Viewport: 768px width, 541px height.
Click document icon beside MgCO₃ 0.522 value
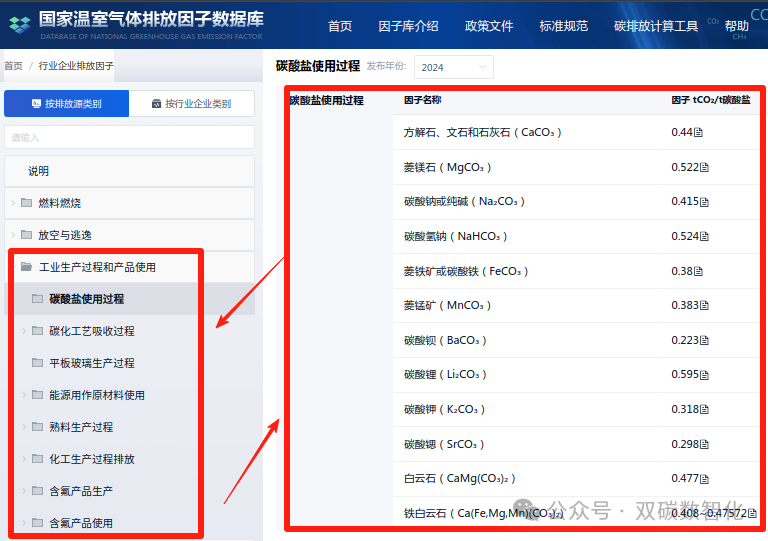click(705, 168)
